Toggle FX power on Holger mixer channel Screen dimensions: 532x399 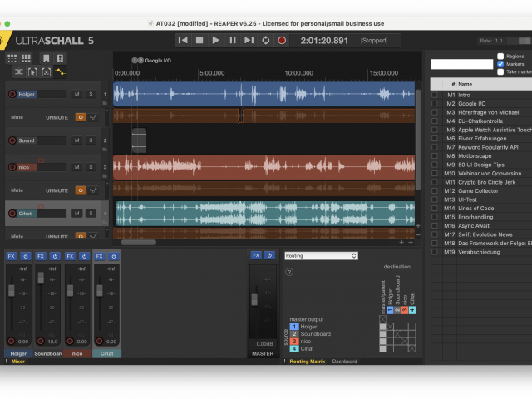click(26, 256)
